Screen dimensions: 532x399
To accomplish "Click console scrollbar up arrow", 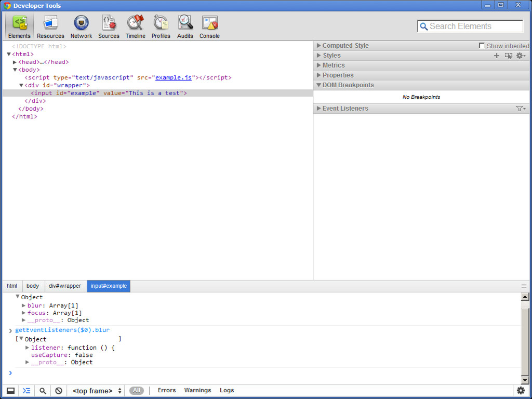I will pyautogui.click(x=525, y=297).
